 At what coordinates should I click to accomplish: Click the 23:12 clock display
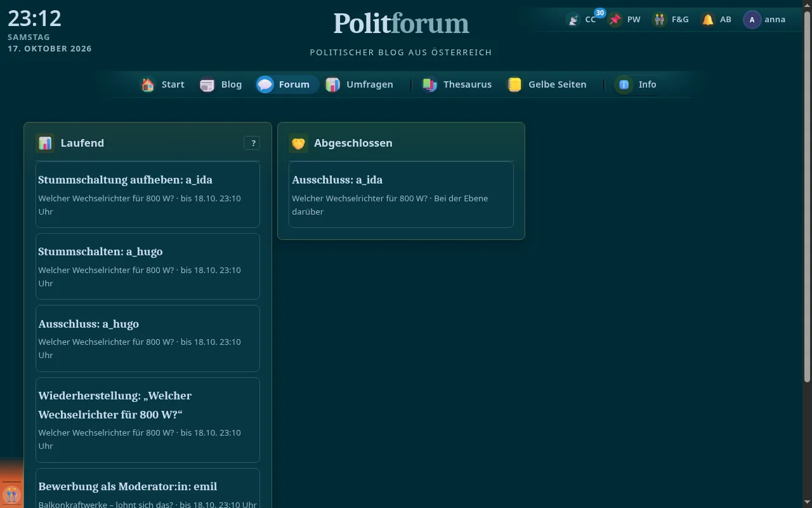point(35,18)
